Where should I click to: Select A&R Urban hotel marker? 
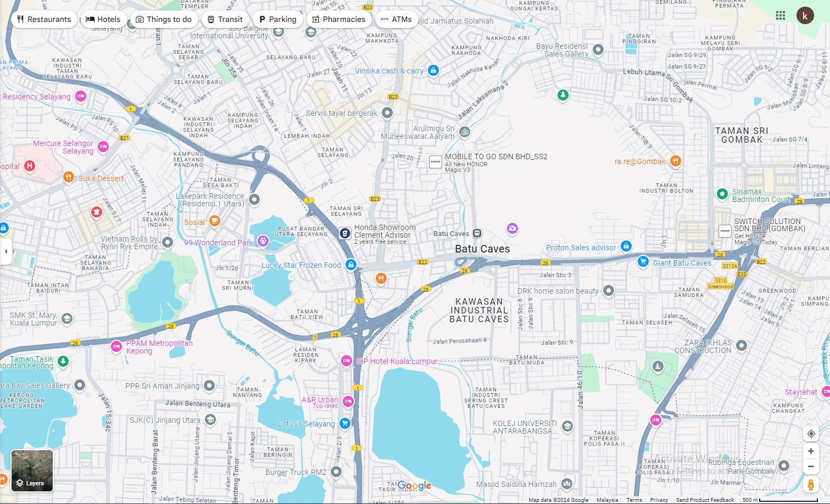(348, 401)
